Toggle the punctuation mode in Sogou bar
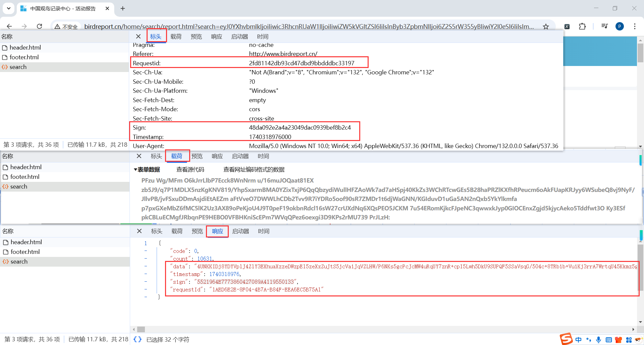The width and height of the screenshot is (644, 345). click(x=589, y=340)
